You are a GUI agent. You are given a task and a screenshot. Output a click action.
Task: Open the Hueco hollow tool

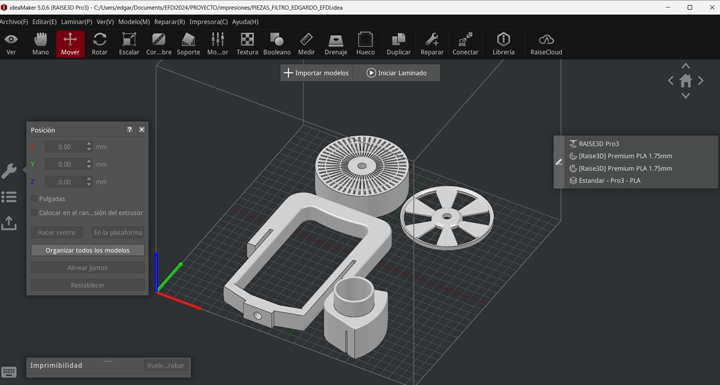point(366,44)
